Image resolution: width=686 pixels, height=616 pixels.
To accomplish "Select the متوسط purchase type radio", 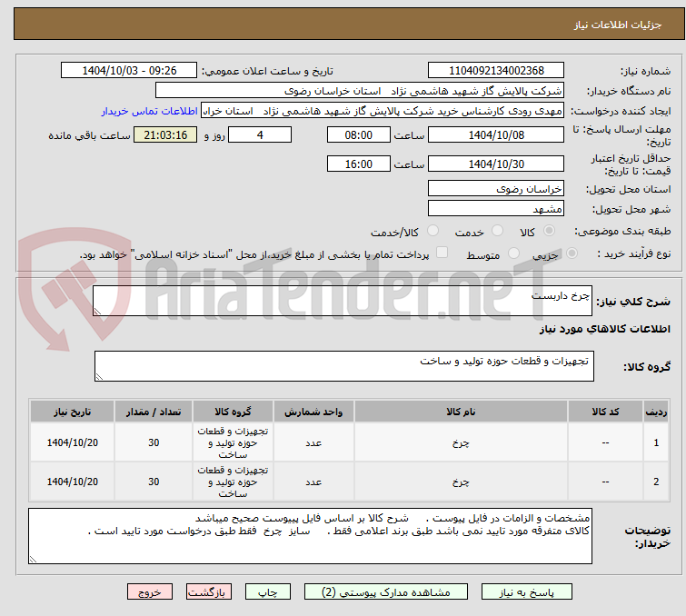I will [513, 253].
